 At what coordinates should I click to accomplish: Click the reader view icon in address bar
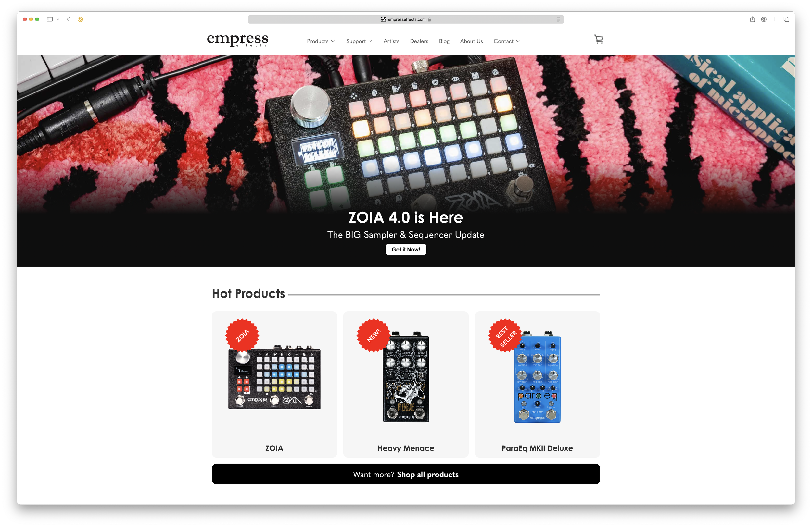559,19
